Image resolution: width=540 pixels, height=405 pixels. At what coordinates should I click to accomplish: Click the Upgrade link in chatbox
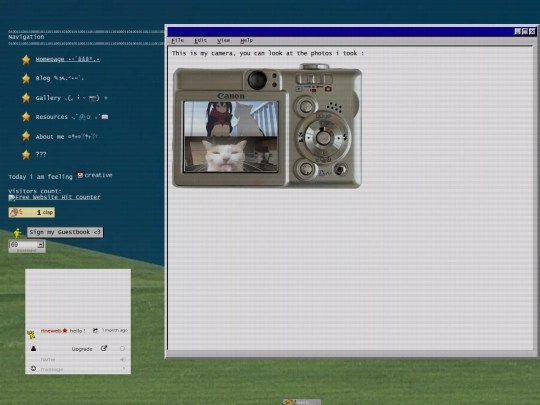(x=82, y=349)
